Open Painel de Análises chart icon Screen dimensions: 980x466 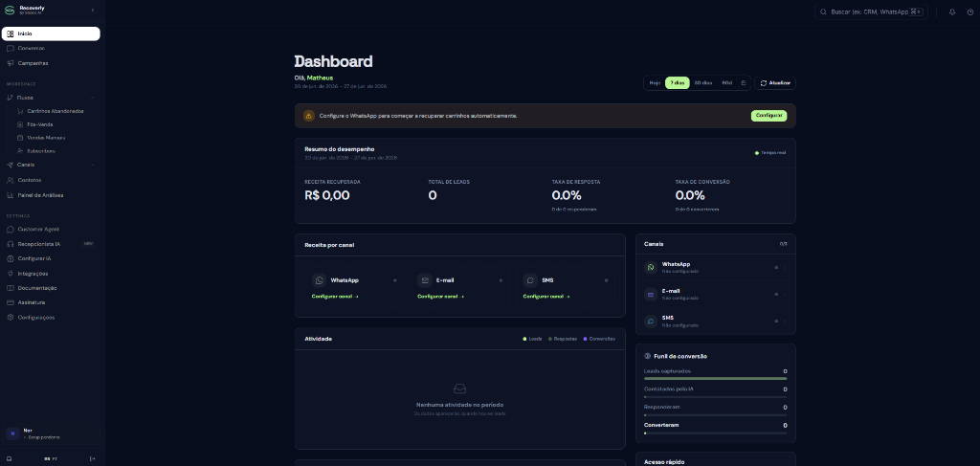point(10,195)
